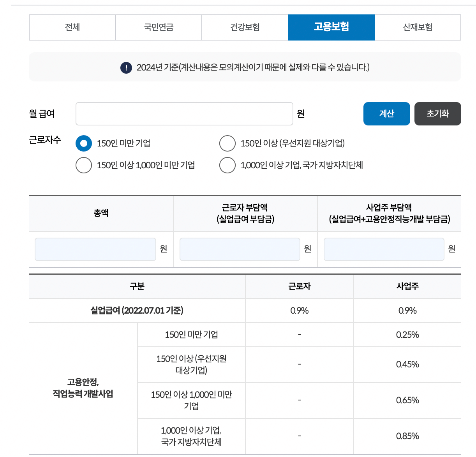Select the 150인 이상 (우선지원 대상기업) option

click(x=227, y=143)
